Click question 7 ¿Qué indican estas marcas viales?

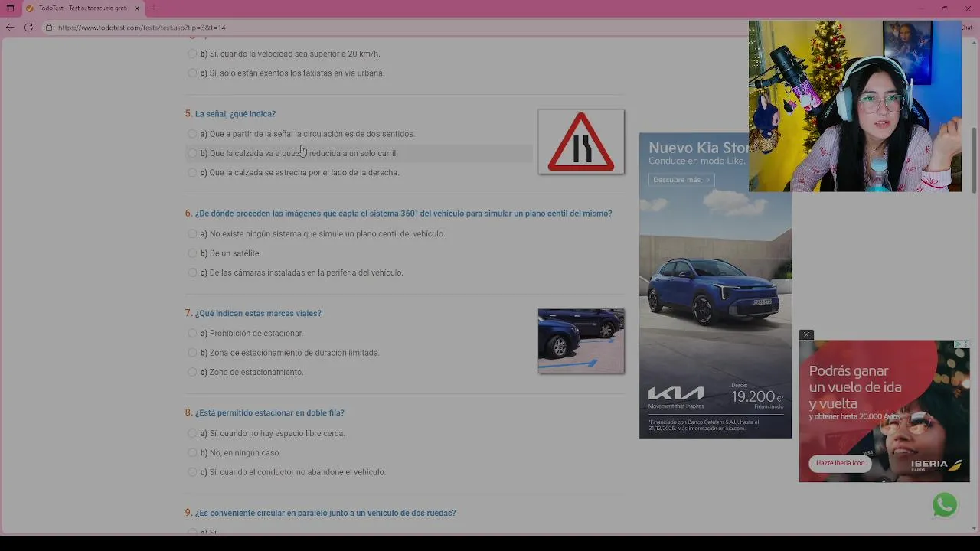(x=258, y=314)
